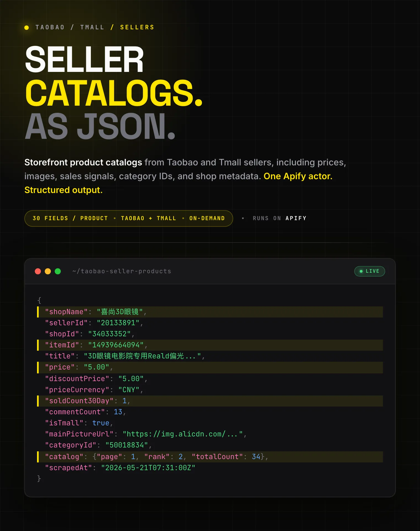Select the SELLERS breadcrumb
This screenshot has width=420, height=531.
click(x=137, y=27)
